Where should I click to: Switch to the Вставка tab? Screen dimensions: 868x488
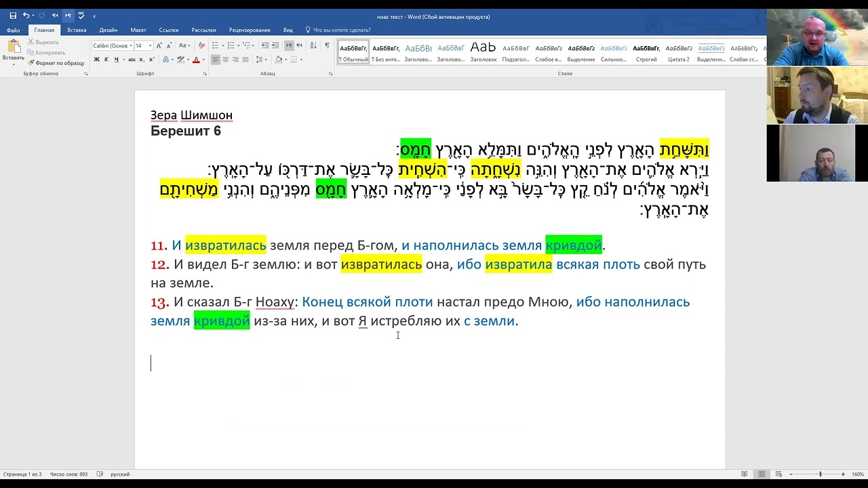pos(77,30)
